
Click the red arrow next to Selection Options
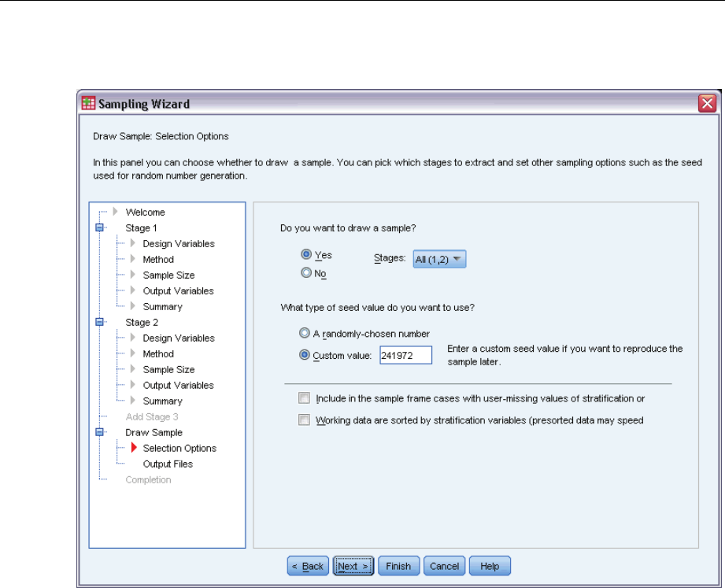point(134,447)
